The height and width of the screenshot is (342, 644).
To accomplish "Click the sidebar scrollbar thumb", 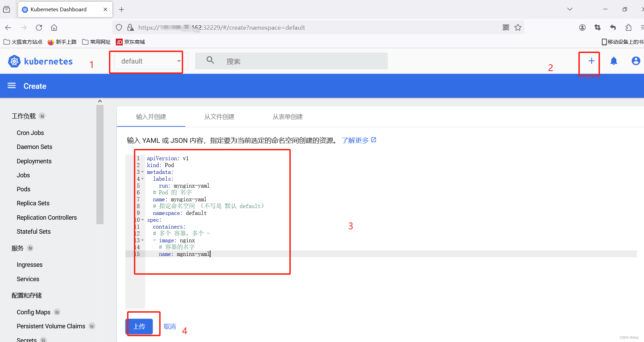I will pos(100,164).
